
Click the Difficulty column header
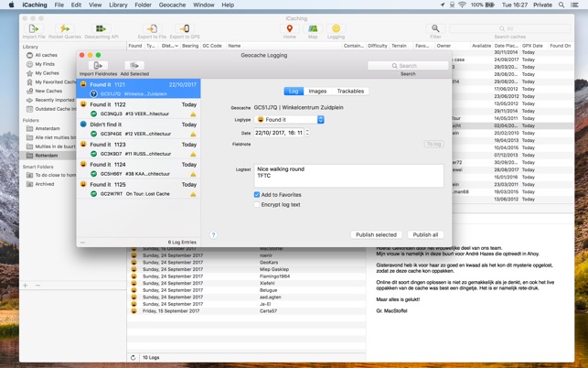pyautogui.click(x=378, y=46)
